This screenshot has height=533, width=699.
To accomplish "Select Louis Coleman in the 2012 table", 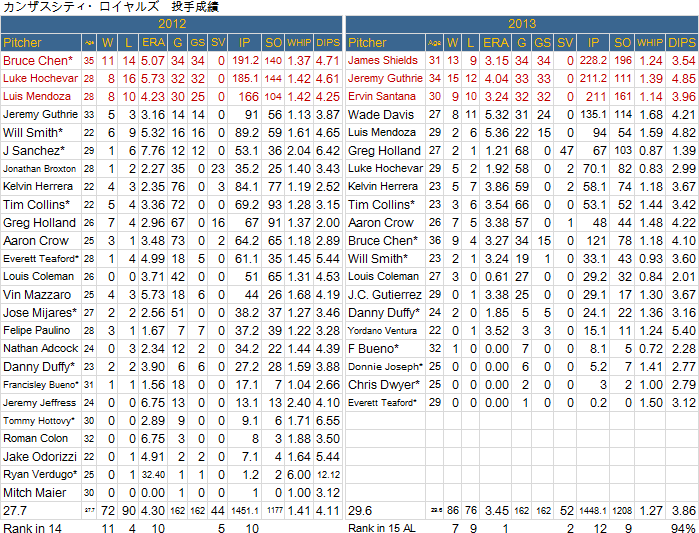I will [38, 276].
